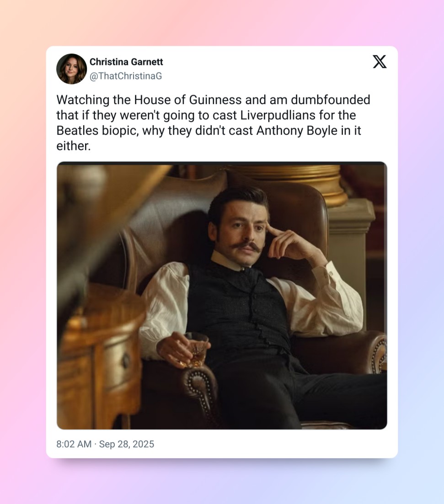Click the phrase Beatles biopic
Screen dimensions: 444x504
tap(97, 131)
